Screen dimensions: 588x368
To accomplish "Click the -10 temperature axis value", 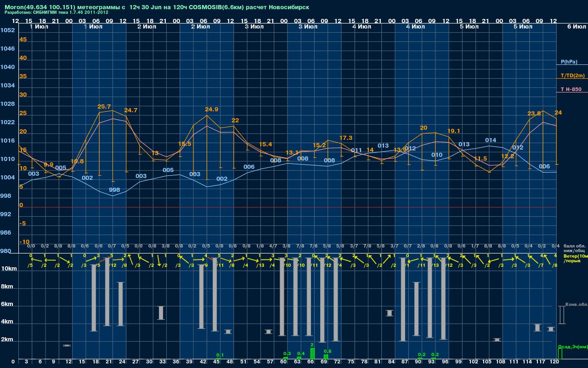I will point(25,242).
